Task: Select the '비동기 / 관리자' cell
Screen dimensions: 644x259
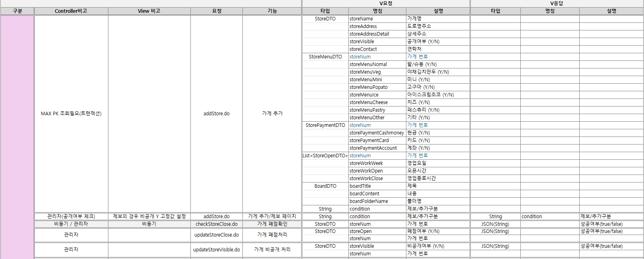Action: click(x=71, y=224)
